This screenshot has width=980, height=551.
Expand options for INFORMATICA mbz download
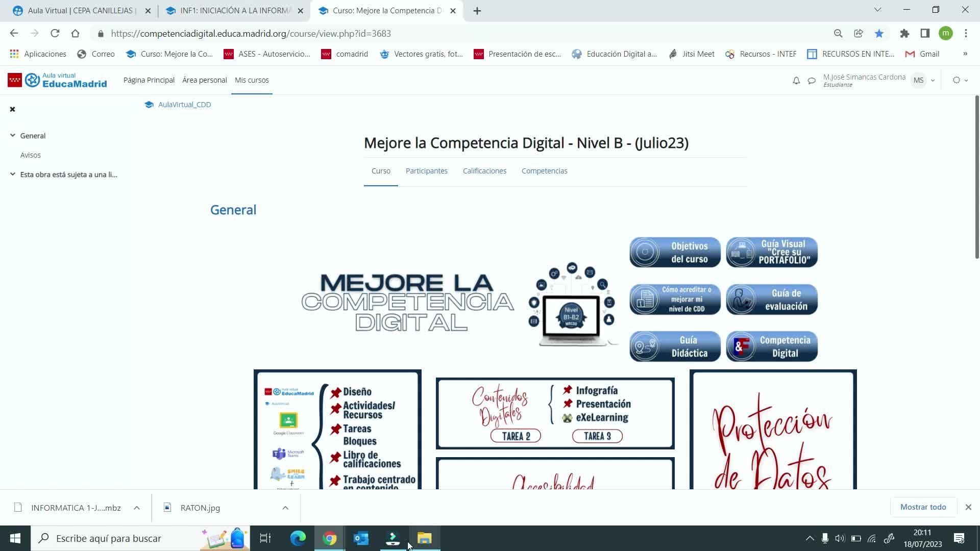[137, 508]
